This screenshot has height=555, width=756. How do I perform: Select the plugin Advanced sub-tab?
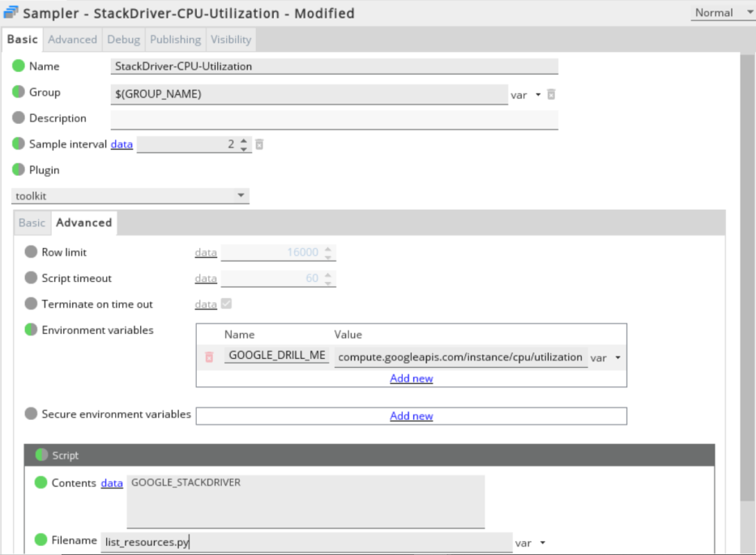click(84, 223)
